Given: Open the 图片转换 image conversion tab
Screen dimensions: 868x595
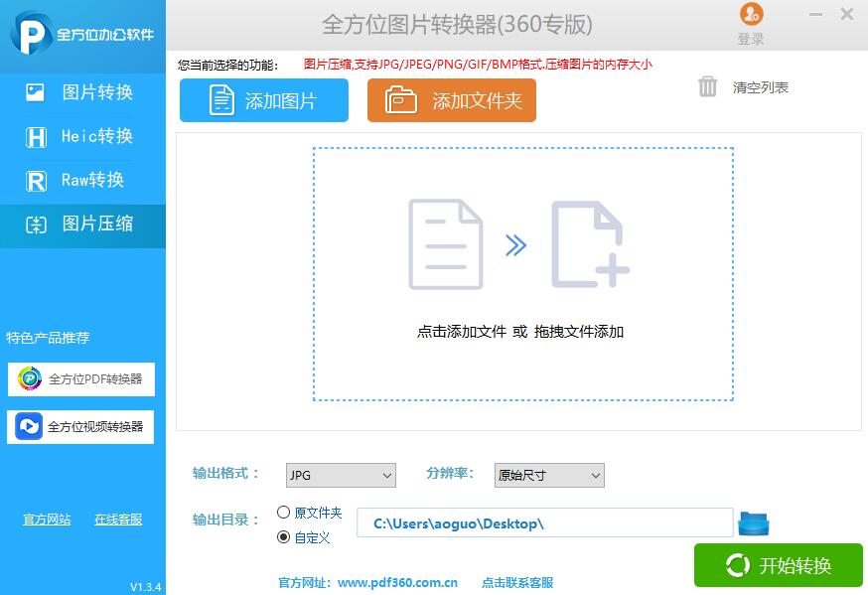Looking at the screenshot, I should [x=82, y=91].
